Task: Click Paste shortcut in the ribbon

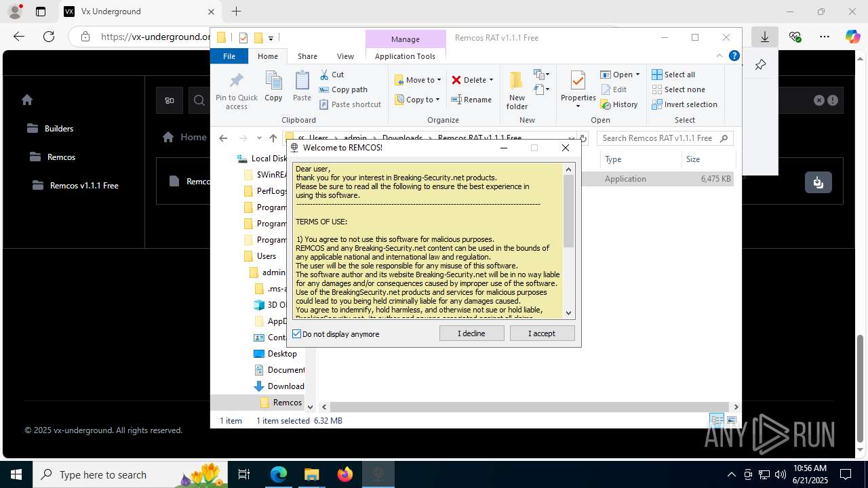Action: 350,104
